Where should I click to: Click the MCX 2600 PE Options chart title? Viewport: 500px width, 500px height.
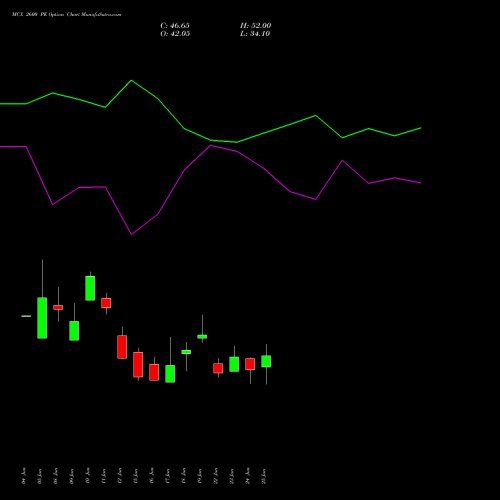tap(67, 15)
